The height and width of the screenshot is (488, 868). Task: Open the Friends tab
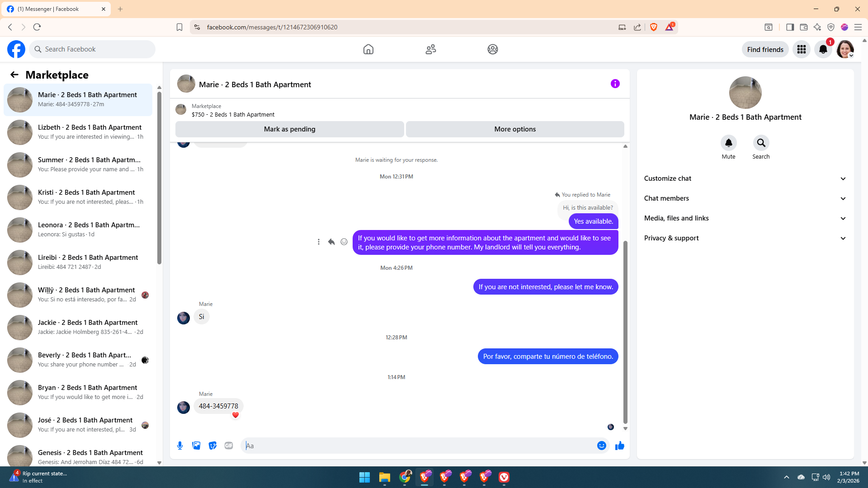tap(430, 49)
